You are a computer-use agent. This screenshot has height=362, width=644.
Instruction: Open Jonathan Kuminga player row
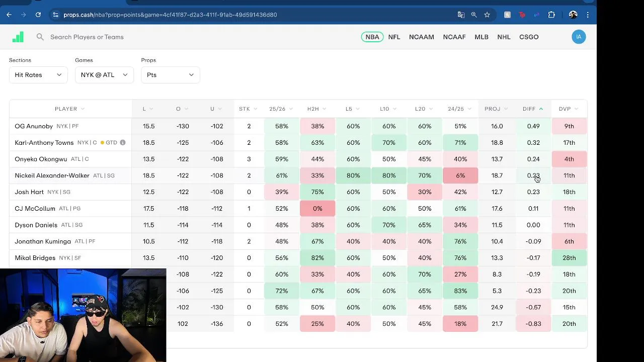pyautogui.click(x=298, y=241)
